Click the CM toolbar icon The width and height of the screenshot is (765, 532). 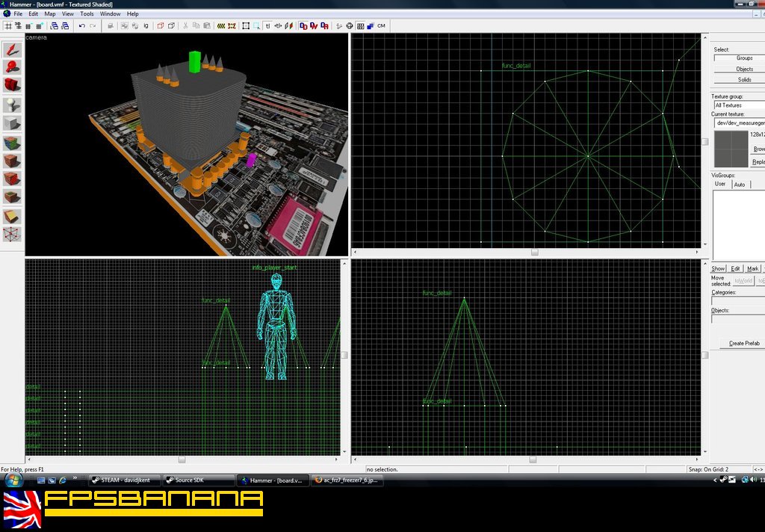coord(382,26)
